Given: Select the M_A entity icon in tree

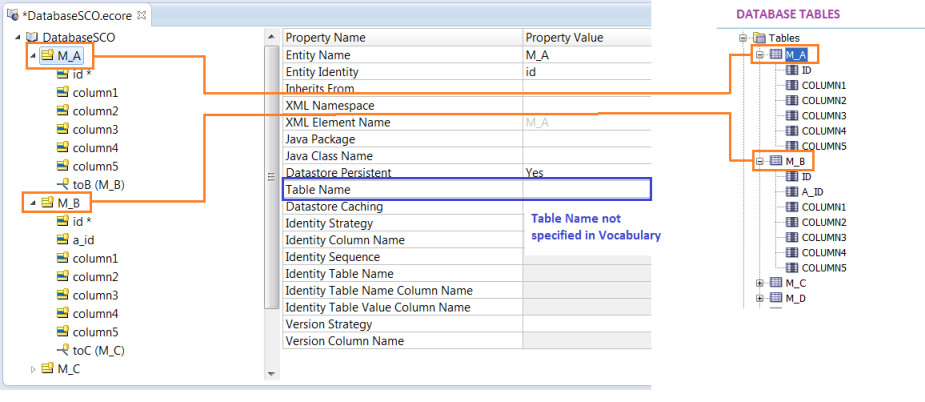Looking at the screenshot, I should [47, 56].
